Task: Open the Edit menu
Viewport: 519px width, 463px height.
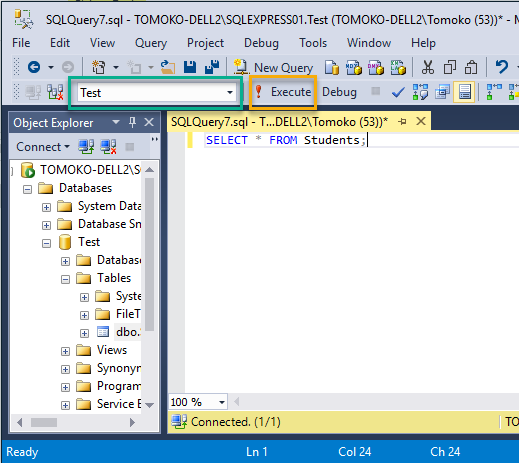Action: [x=60, y=43]
